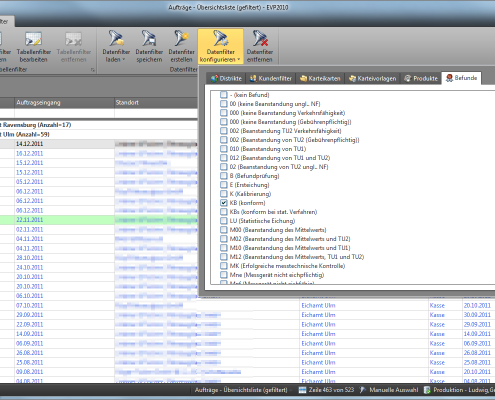Screen dimensions: 495x400
Task: Click the Datenfilter speichern icon
Action: tap(149, 39)
